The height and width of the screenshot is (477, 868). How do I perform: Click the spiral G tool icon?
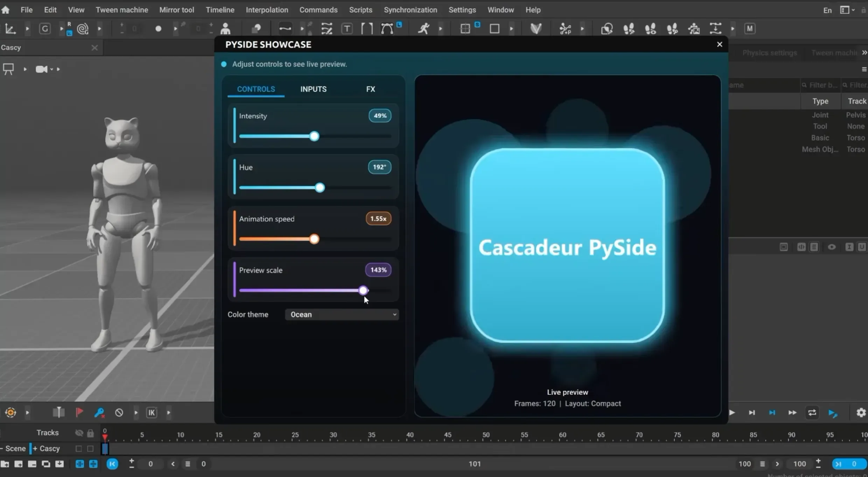click(x=83, y=29)
